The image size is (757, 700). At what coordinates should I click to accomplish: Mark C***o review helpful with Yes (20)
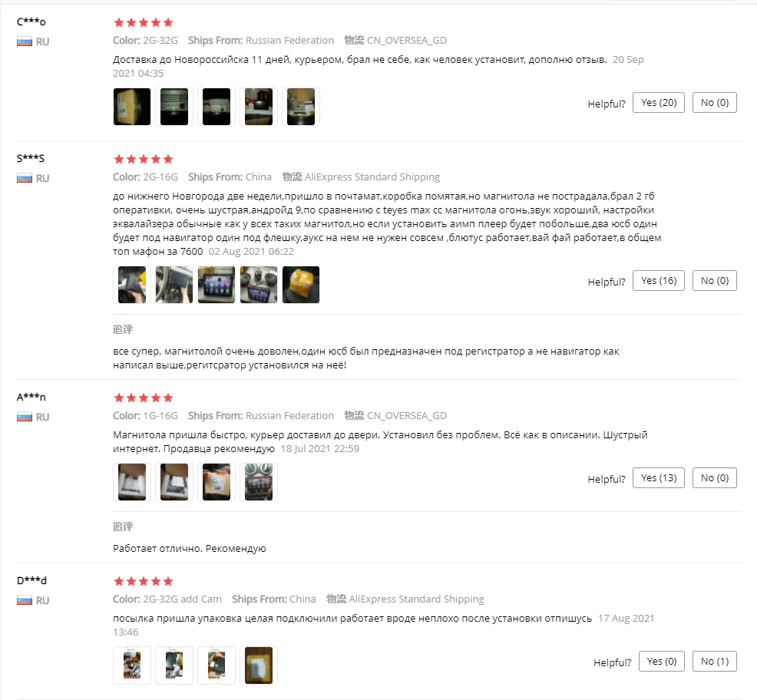pyautogui.click(x=659, y=102)
